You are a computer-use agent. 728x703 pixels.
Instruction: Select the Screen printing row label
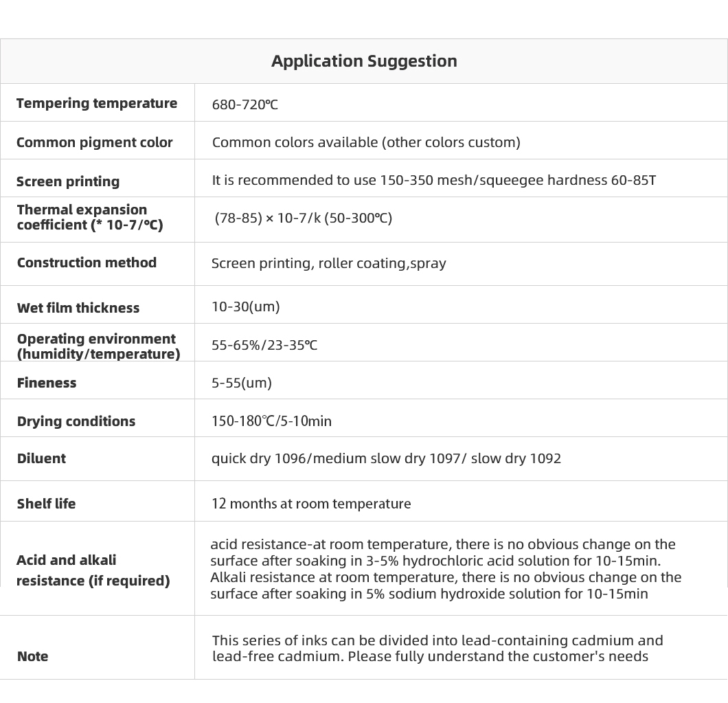(68, 181)
